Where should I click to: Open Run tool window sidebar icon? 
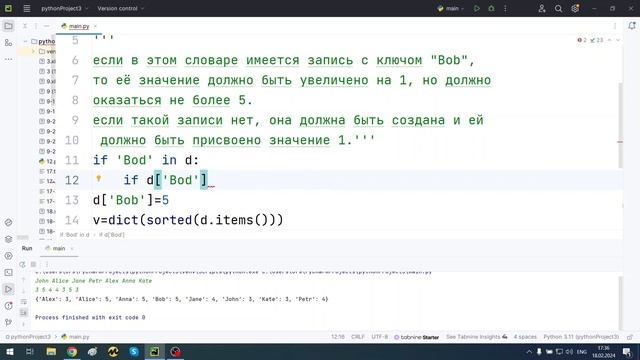[x=8, y=289]
